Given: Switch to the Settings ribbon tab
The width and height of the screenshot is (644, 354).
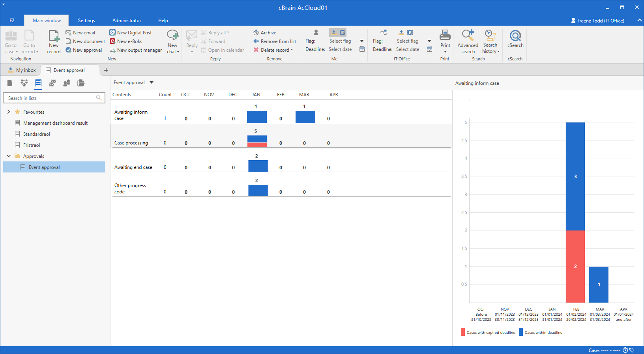Looking at the screenshot, I should 86,21.
